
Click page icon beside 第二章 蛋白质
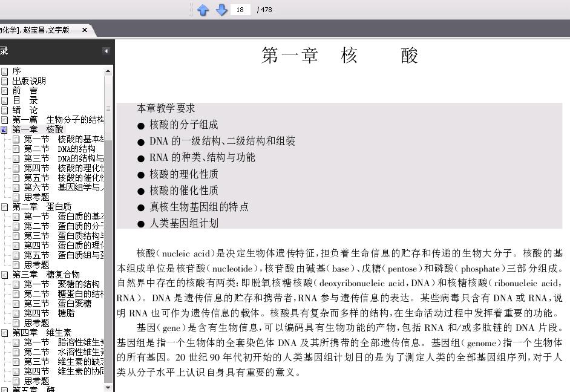[x=4, y=207]
